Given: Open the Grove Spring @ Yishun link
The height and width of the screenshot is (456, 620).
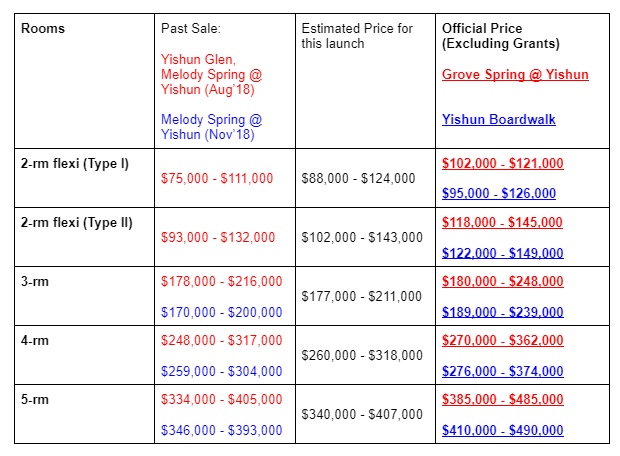Looking at the screenshot, I should [x=515, y=74].
